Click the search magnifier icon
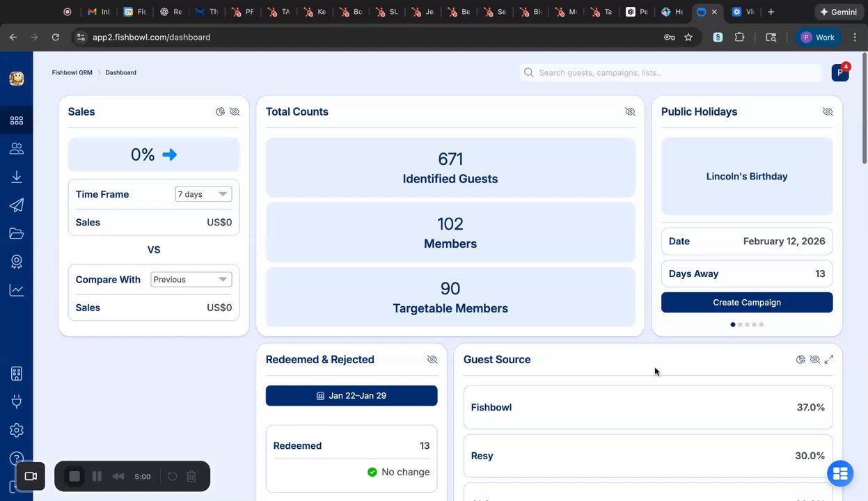This screenshot has height=501, width=868. pos(529,72)
